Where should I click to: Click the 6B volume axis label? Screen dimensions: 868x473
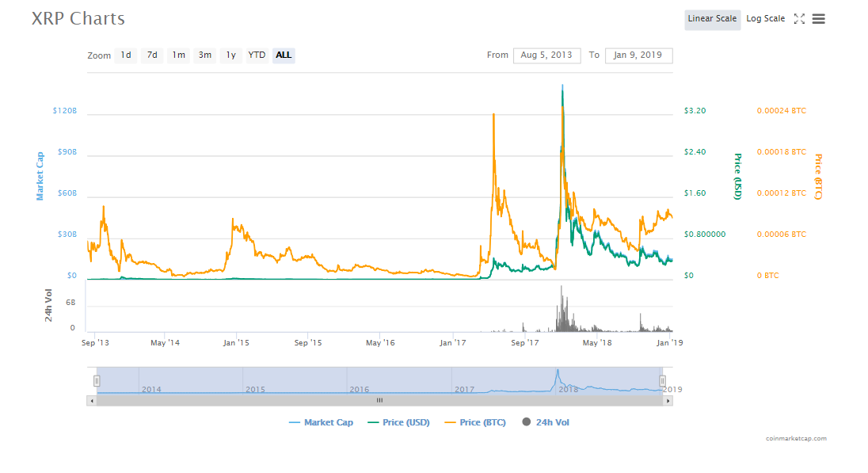70,303
